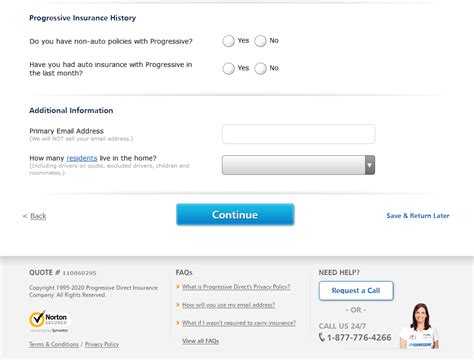The height and width of the screenshot is (360, 474).
Task: Click the blue Continue button
Action: point(235,215)
